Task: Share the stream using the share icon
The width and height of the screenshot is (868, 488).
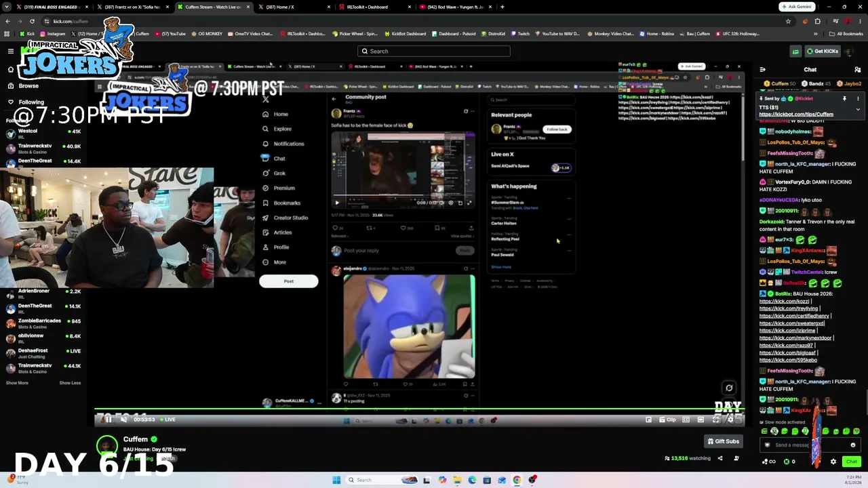Action: click(x=720, y=458)
